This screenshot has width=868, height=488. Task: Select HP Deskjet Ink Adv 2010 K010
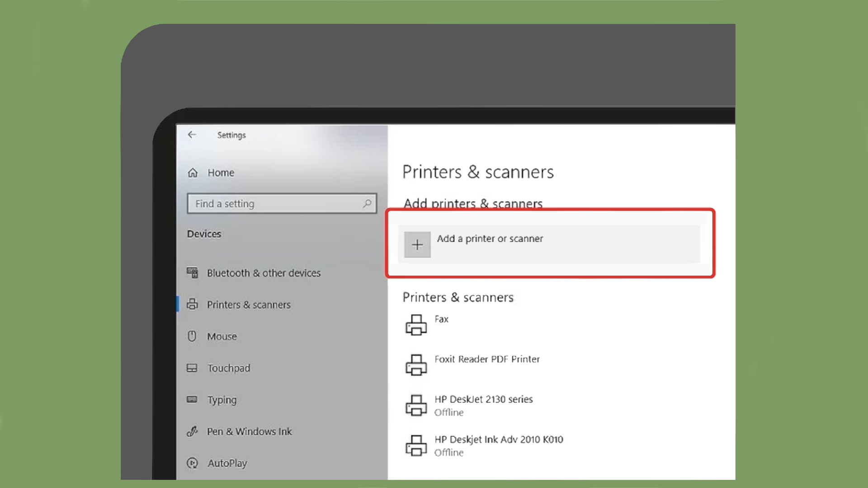click(499, 440)
